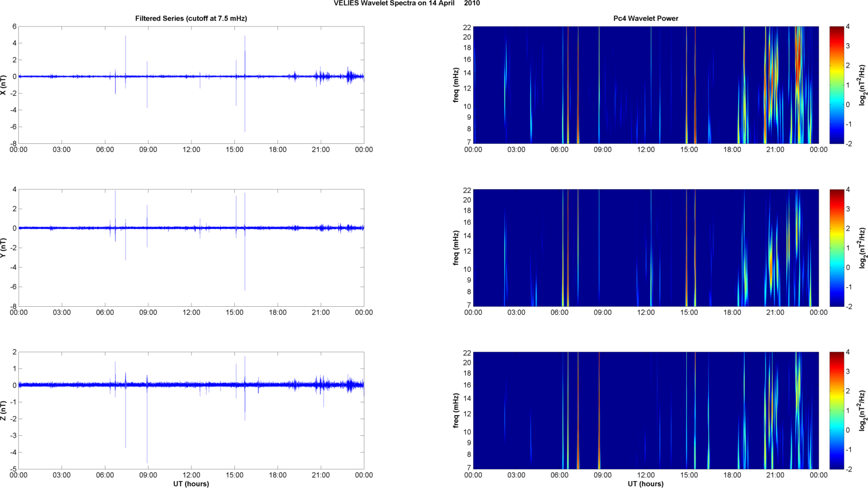Screen dimensions: 868x488
Task: Select the Filtered Series cutoff title
Action: [x=191, y=18]
